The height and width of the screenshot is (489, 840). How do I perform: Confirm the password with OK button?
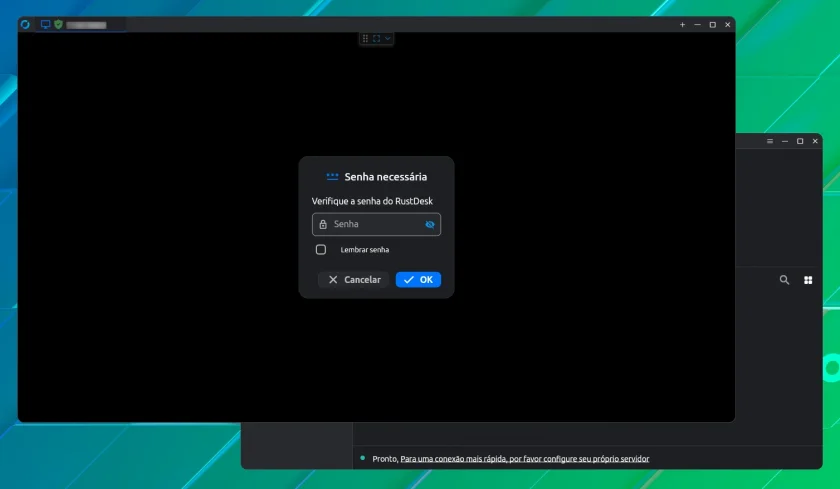[x=418, y=280]
